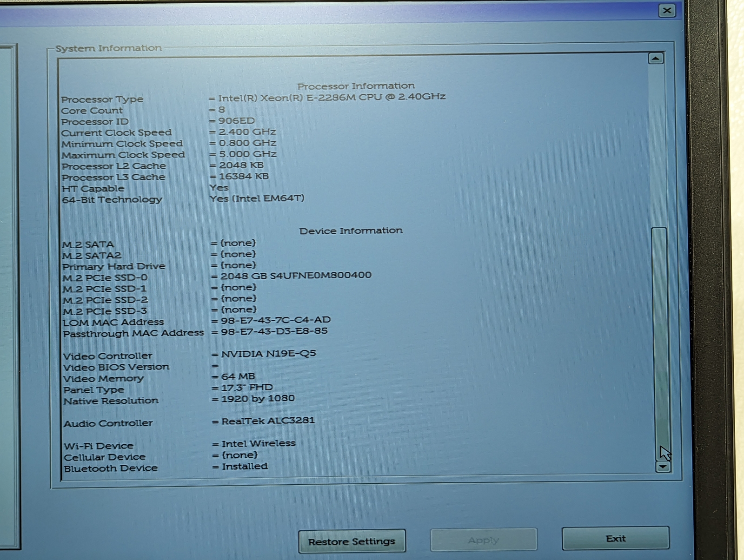Click the Device Information heading
Viewport: 744px width, 560px height.
pyautogui.click(x=351, y=231)
